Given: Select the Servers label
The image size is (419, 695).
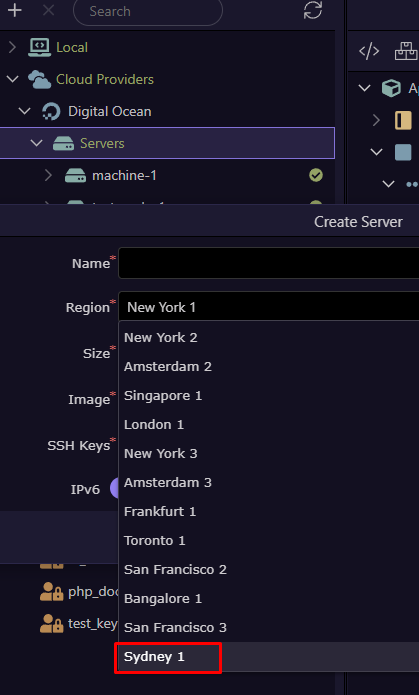Looking at the screenshot, I should (102, 143).
